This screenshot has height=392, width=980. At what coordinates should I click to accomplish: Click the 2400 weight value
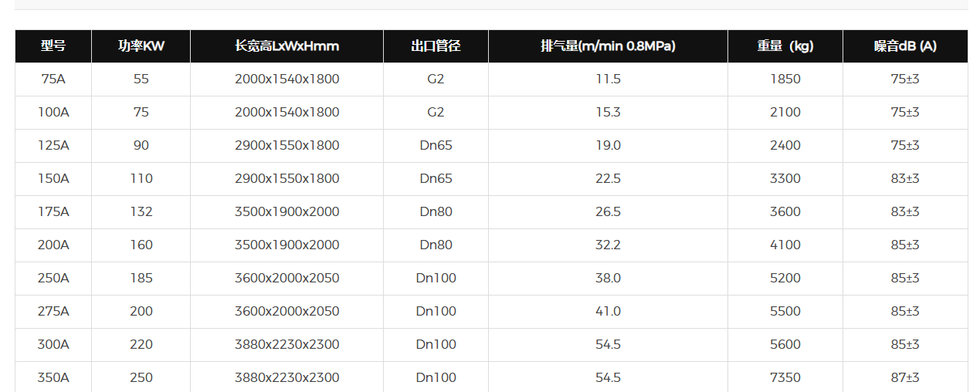785,146
